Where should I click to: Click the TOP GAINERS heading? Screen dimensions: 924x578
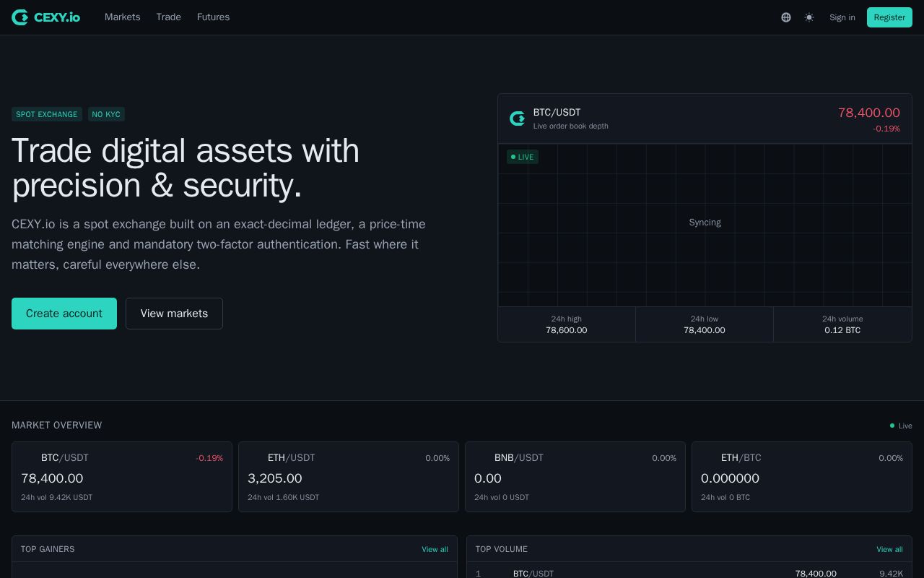tap(48, 550)
